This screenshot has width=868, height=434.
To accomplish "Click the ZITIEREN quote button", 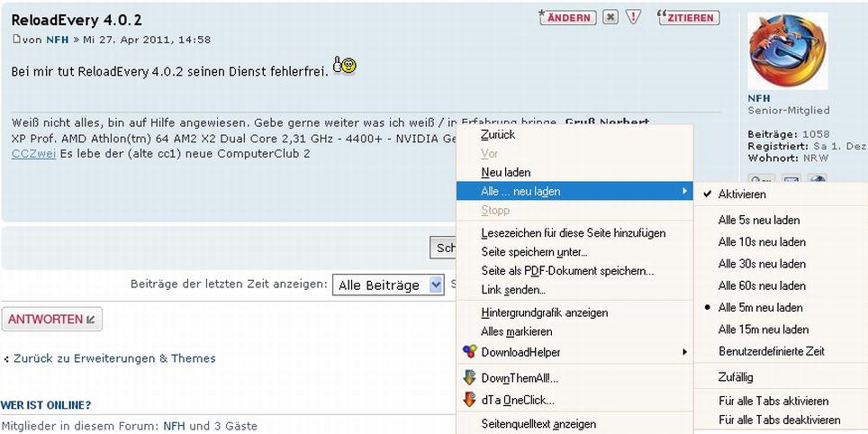I will click(x=689, y=17).
